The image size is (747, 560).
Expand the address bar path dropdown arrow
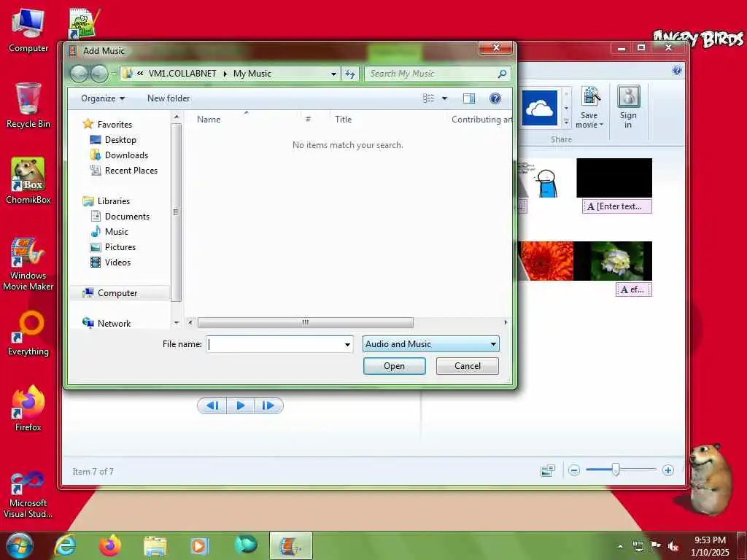(333, 74)
